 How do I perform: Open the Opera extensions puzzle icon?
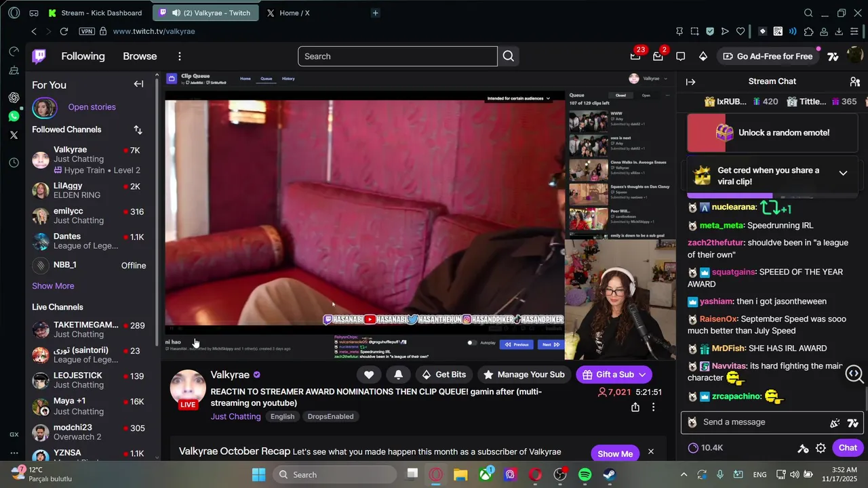[808, 31]
